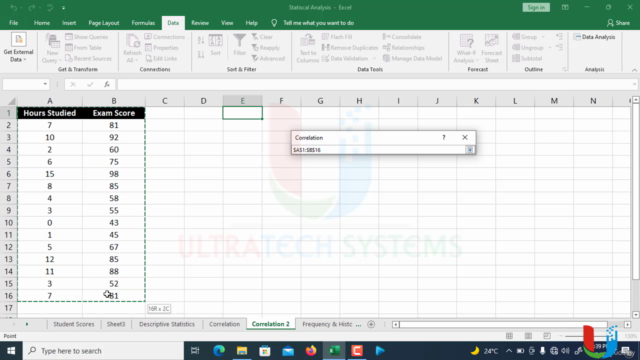Click the Sign in button
The image size is (640, 360).
(x=536, y=7)
